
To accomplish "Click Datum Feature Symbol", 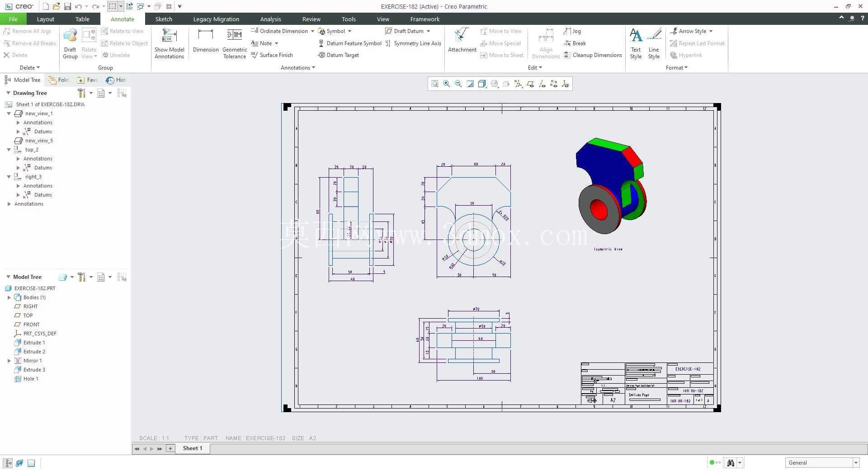I will [350, 43].
